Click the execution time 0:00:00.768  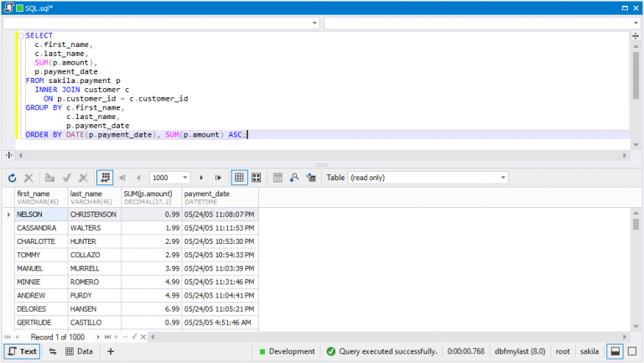465,351
